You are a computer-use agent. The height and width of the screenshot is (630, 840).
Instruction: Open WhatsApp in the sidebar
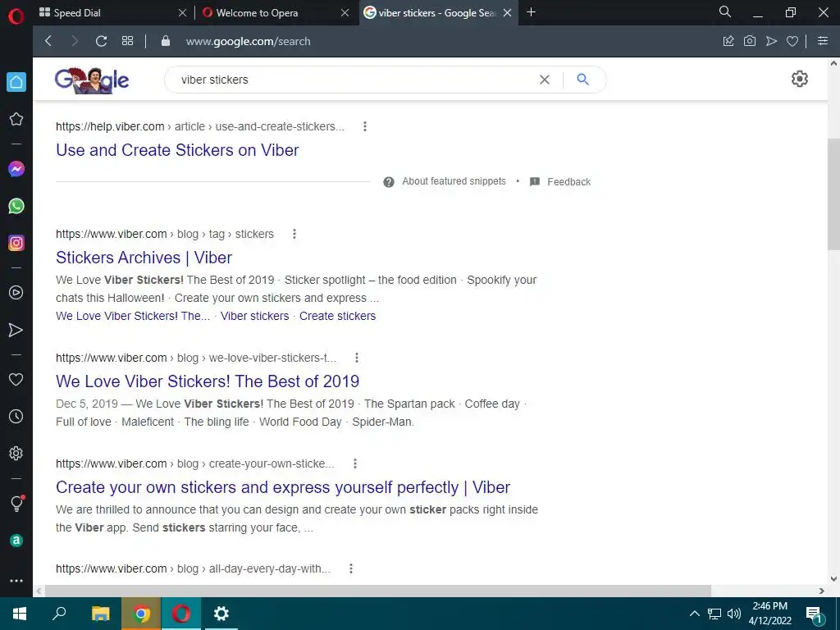pos(16,206)
